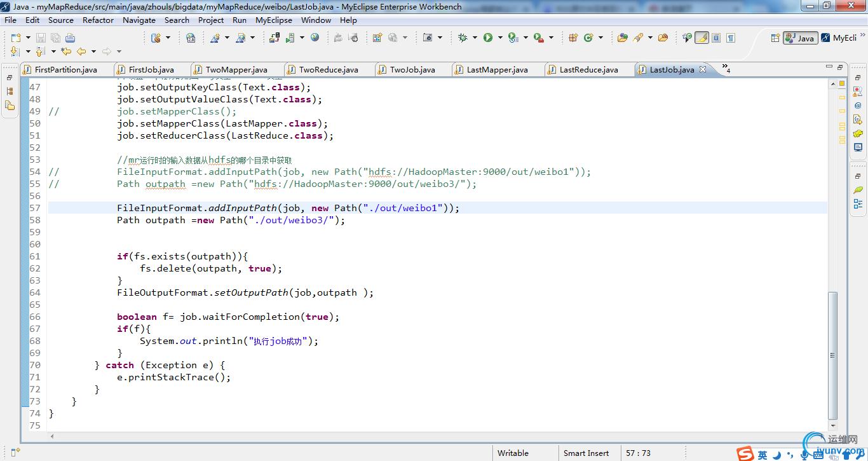
Task: Open dropdown arrow next to Run icon
Action: tap(500, 38)
